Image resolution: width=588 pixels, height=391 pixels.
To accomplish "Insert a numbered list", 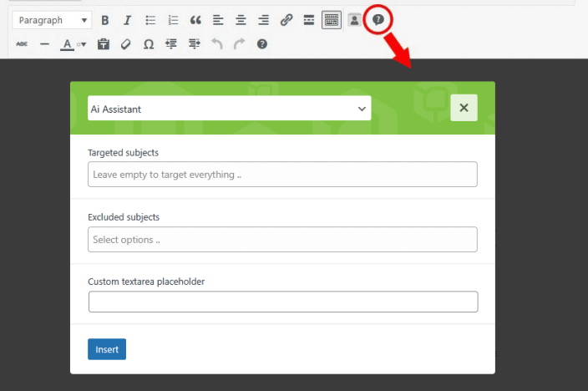I will pos(173,20).
